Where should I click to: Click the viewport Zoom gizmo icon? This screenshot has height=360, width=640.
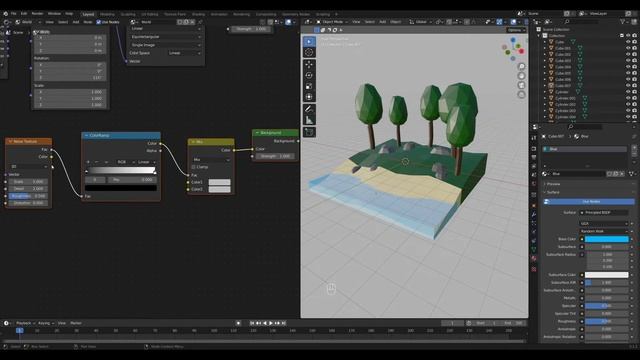click(521, 67)
